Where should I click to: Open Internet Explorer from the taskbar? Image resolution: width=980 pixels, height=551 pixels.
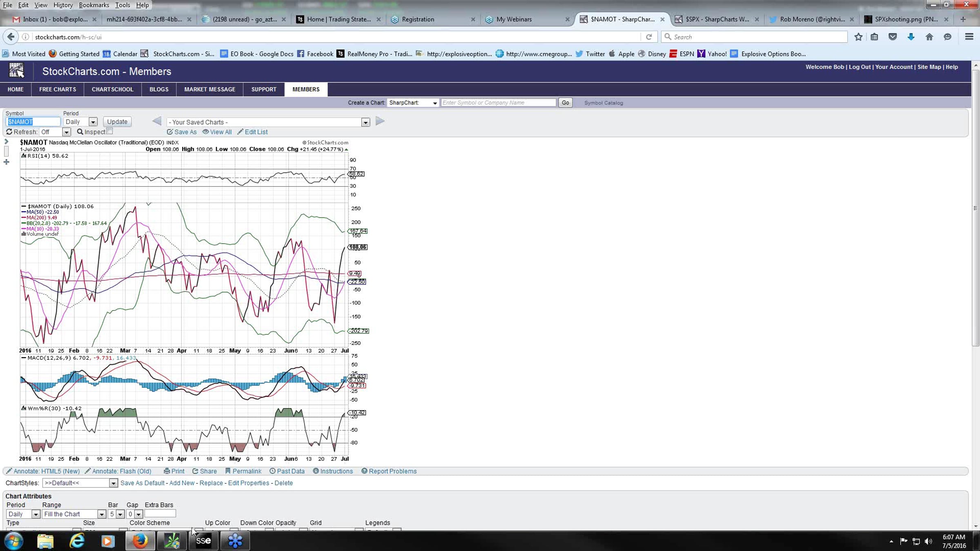point(77,541)
